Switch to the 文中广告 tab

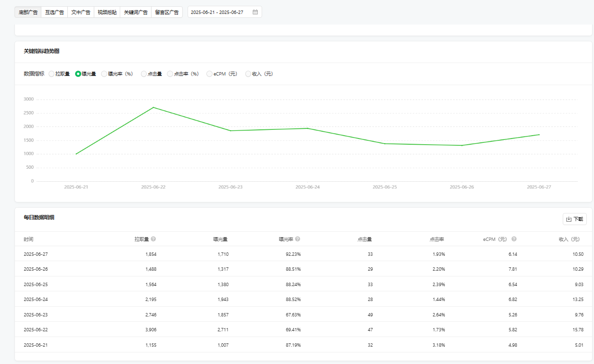(x=80, y=12)
